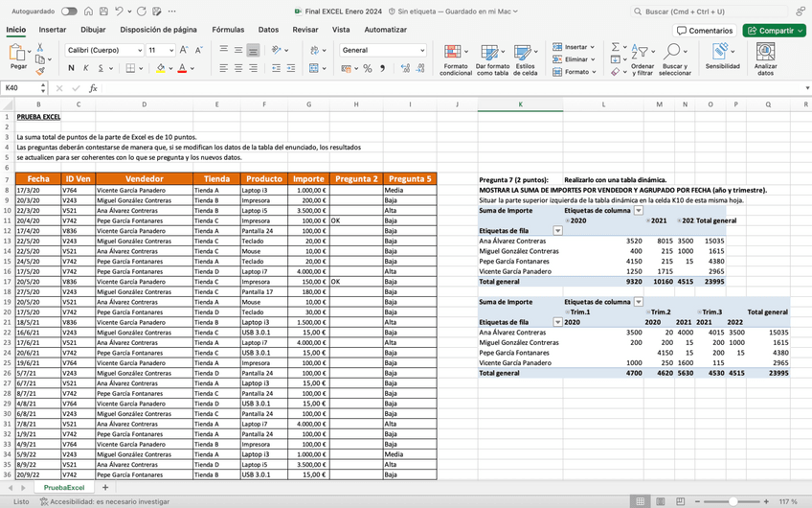Open first Etiquetas de fila filter dropdown
Image resolution: width=812 pixels, height=508 pixels.
point(558,231)
